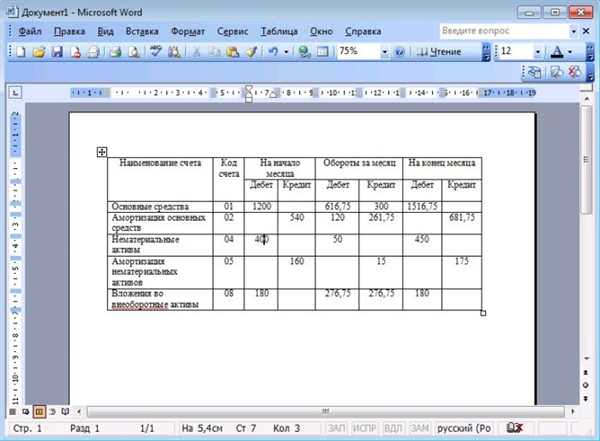Click the Введите вопрос help input field
This screenshot has width=600, height=441.
pyautogui.click(x=505, y=31)
